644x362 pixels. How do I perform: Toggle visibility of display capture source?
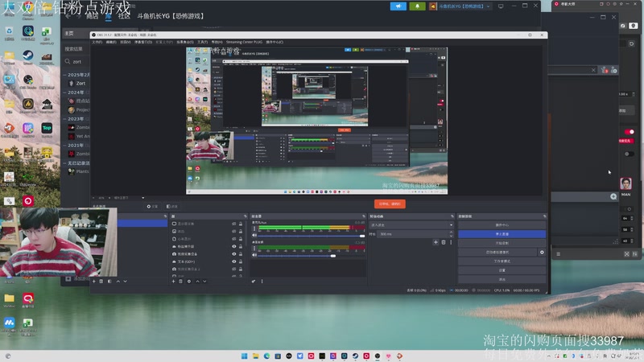234,224
